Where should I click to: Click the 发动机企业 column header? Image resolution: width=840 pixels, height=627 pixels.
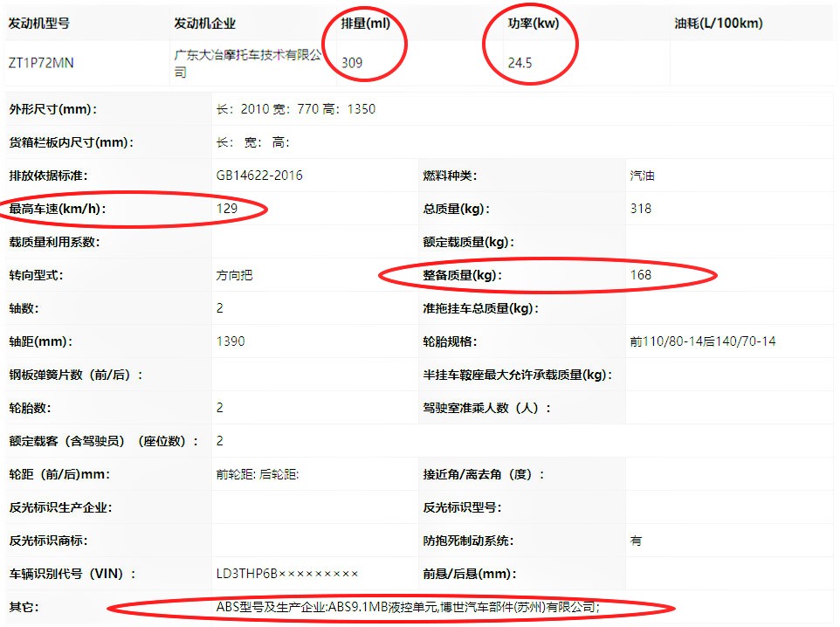click(x=205, y=24)
